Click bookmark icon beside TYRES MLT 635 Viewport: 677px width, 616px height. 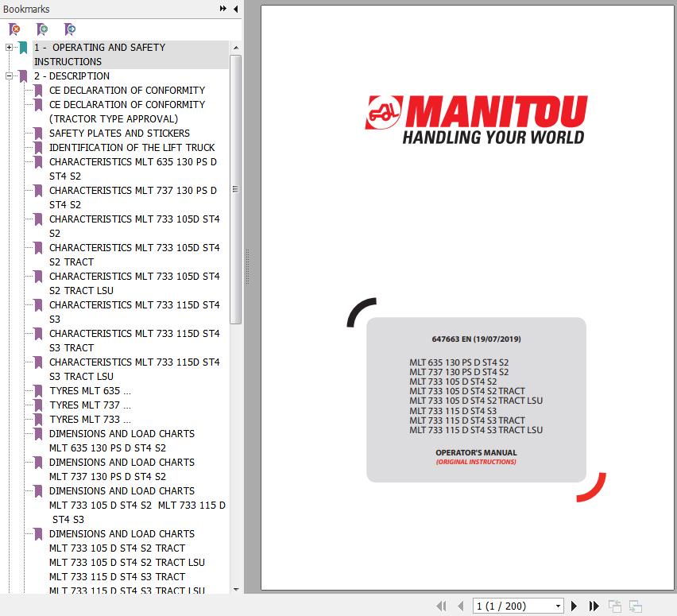(x=38, y=391)
